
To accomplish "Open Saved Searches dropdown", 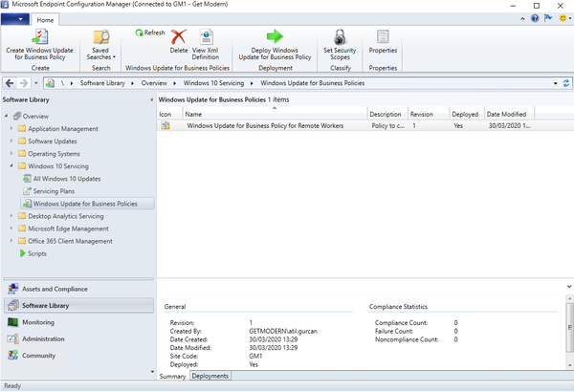I will (x=100, y=44).
